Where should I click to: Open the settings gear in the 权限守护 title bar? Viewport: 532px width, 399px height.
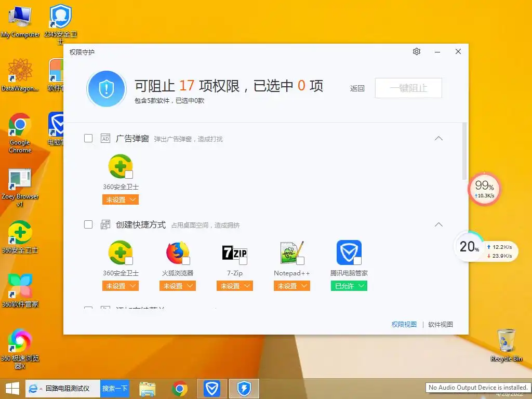coord(417,51)
